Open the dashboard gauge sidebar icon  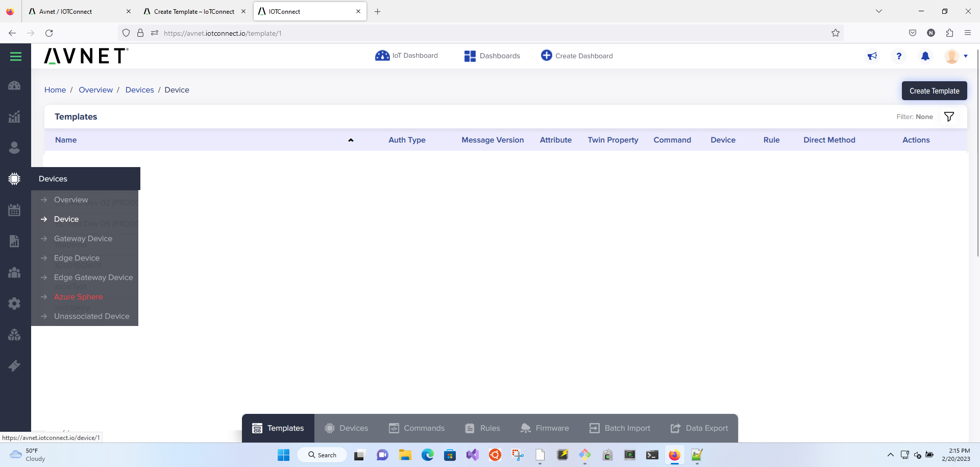[x=14, y=85]
